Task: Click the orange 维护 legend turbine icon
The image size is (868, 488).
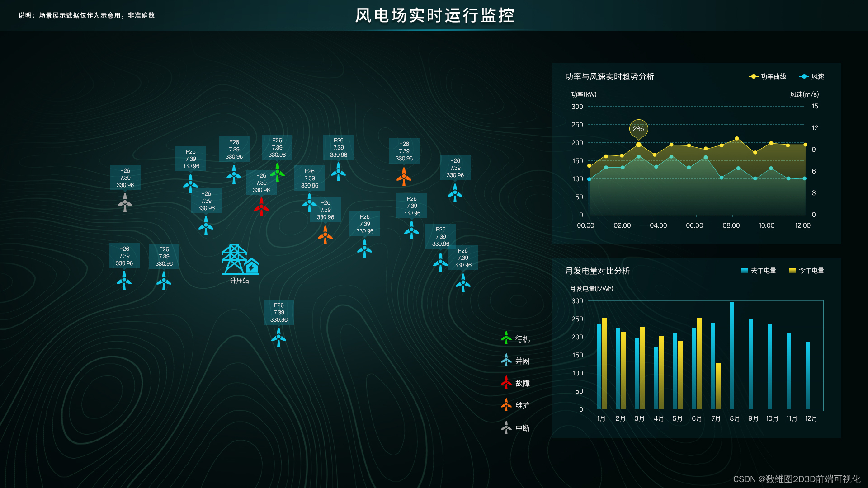Action: pos(506,405)
